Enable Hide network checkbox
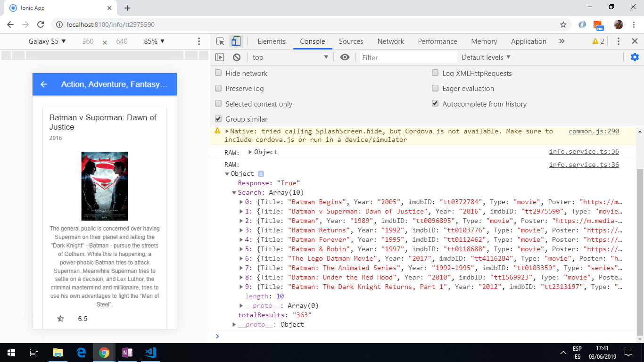The image size is (644, 362). 218,73
